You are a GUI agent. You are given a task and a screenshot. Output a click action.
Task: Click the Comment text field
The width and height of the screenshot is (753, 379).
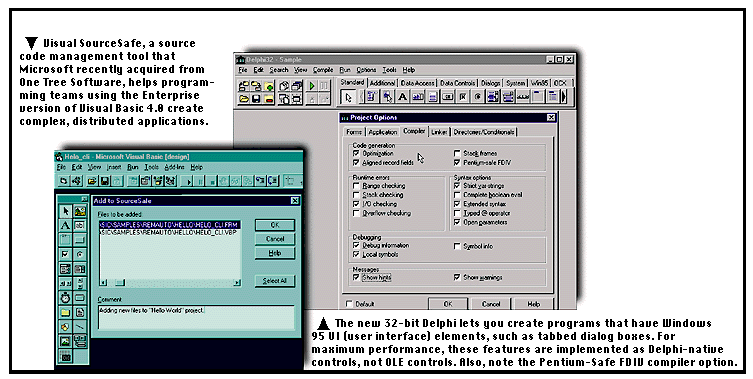point(196,317)
